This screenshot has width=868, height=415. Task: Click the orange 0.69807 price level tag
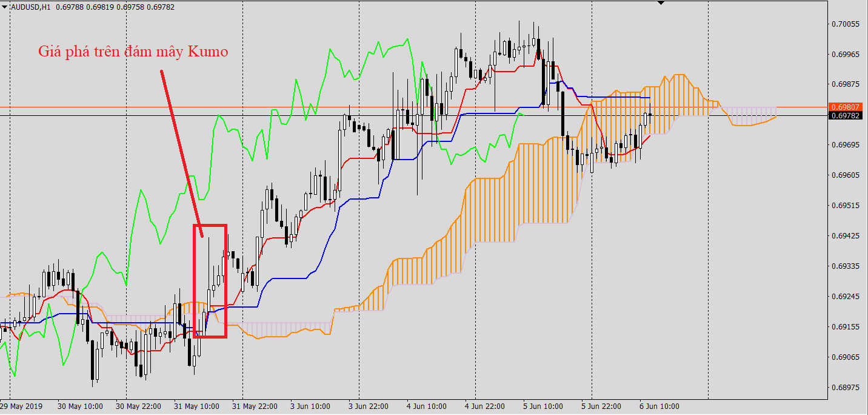point(846,107)
